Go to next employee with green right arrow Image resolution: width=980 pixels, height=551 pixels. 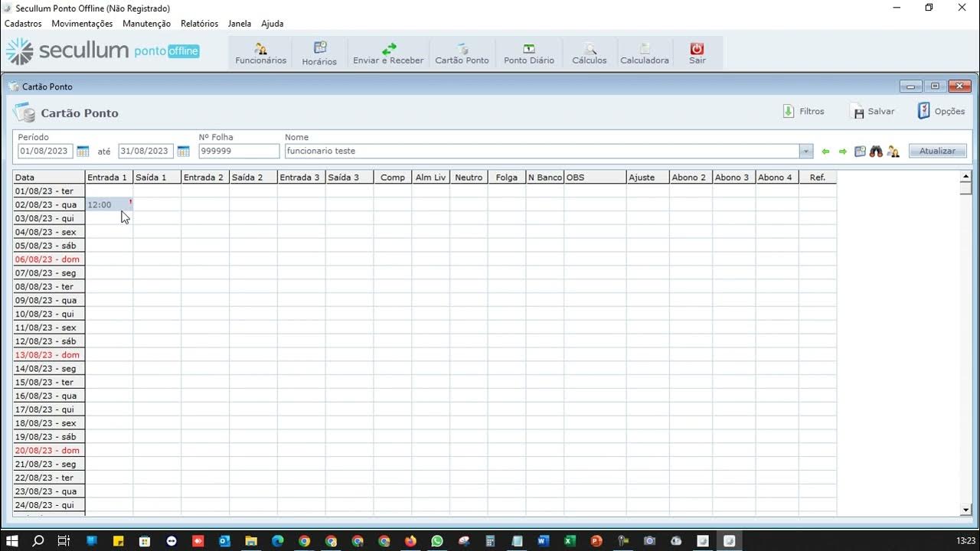click(x=843, y=152)
